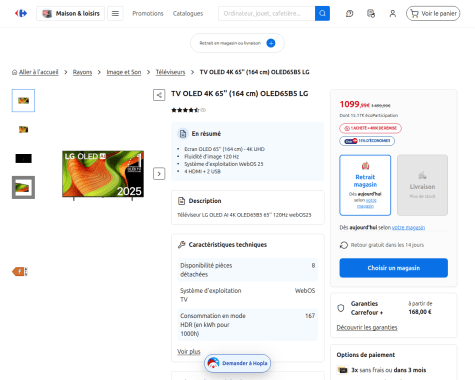Select the black screen thumbnail
The image size is (475, 380).
pyautogui.click(x=23, y=158)
